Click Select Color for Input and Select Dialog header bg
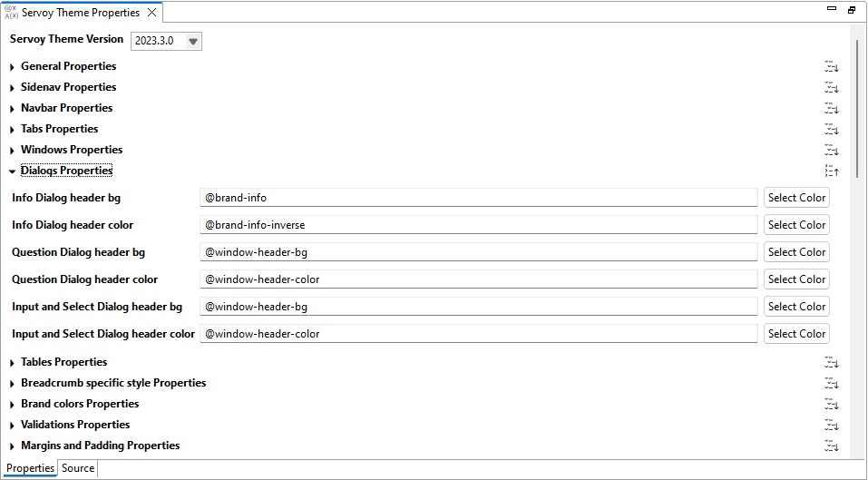 point(796,307)
